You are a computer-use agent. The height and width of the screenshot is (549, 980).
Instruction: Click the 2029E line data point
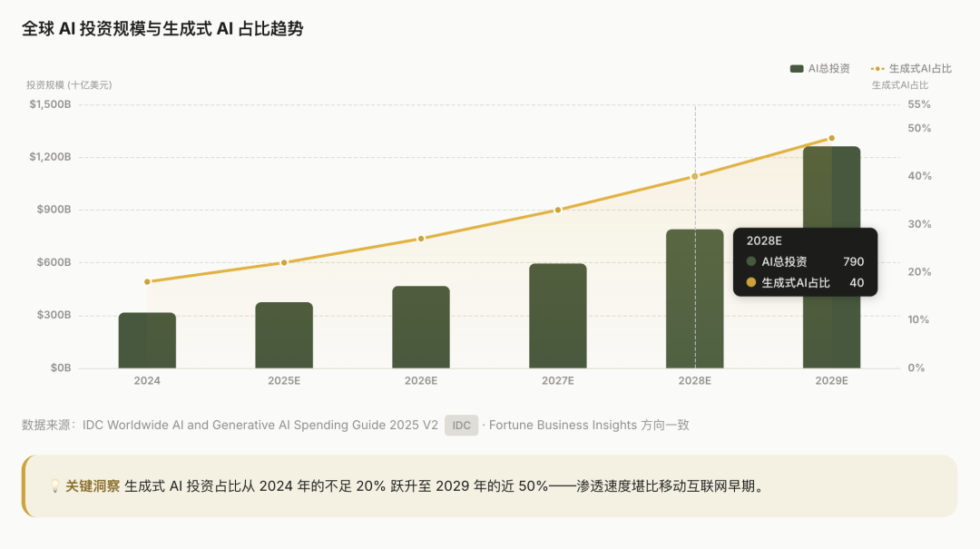(832, 138)
